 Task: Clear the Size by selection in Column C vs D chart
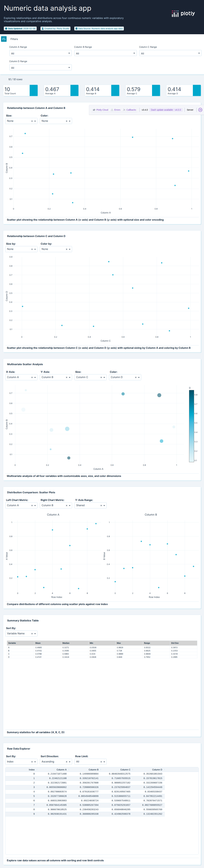tap(32, 249)
